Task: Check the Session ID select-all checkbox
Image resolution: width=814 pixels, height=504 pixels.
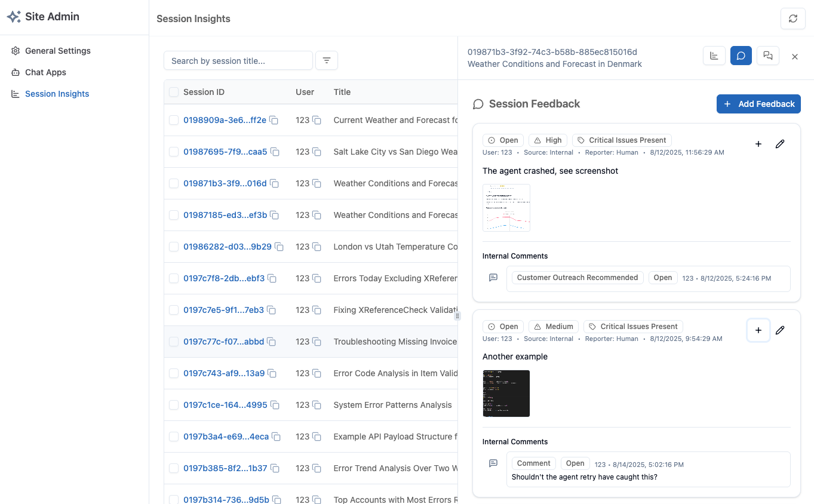Action: tap(173, 92)
